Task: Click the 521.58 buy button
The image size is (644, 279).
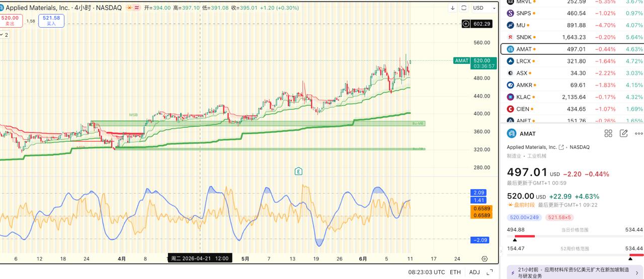Action: tap(51, 21)
